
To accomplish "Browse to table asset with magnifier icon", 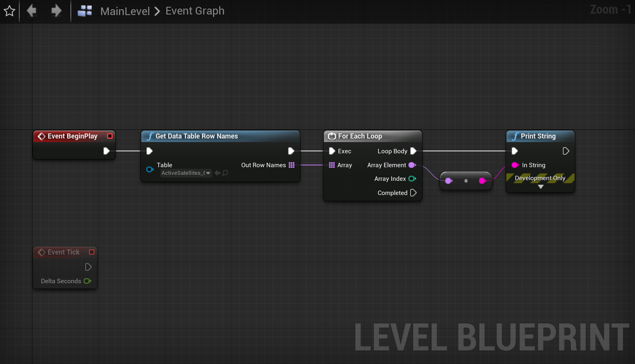I will pos(225,173).
